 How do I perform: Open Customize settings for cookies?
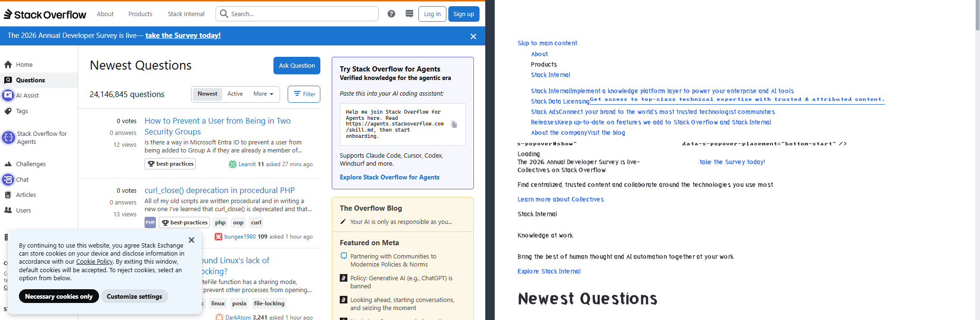click(x=134, y=296)
